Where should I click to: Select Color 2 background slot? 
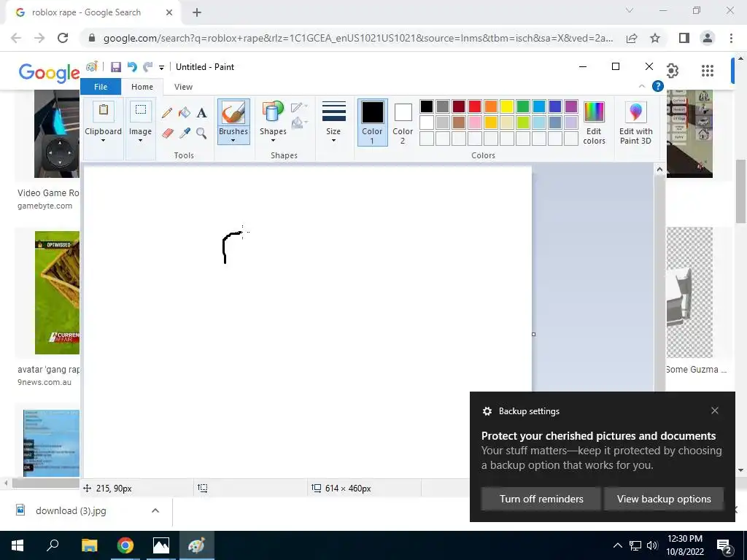403,122
